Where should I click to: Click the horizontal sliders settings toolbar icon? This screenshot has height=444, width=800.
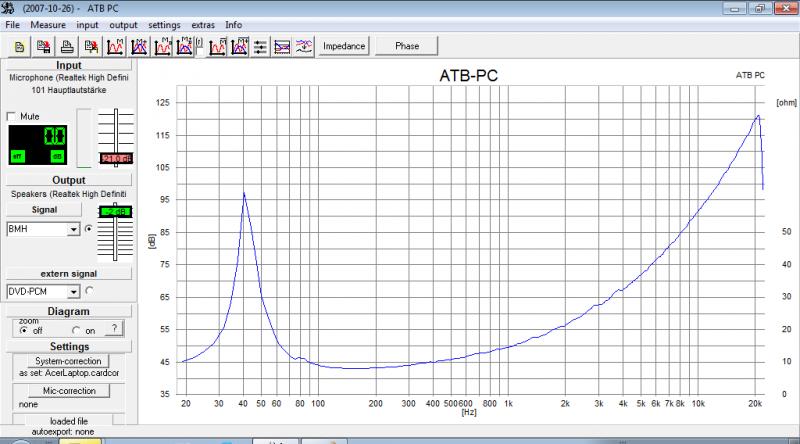coord(260,46)
